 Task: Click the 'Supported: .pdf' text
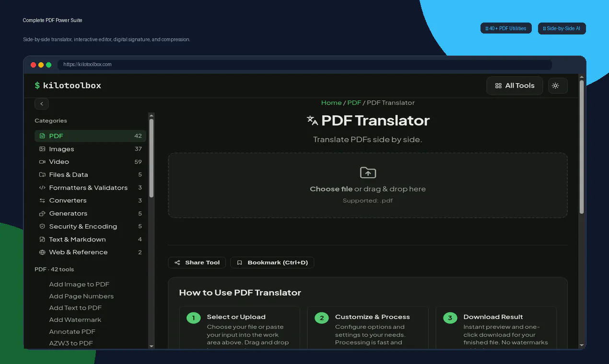(x=368, y=201)
